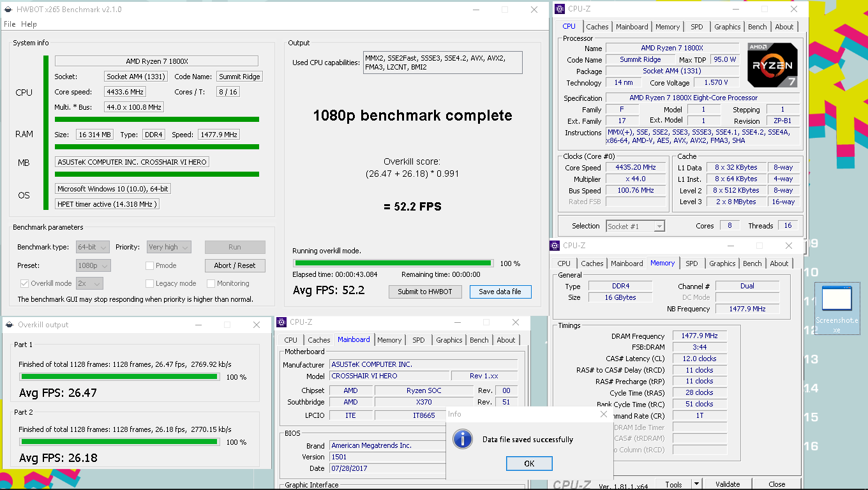The image size is (868, 490).
Task: Click the CROSSHAIR VI HERO Model value in CPU-Z
Action: [389, 376]
